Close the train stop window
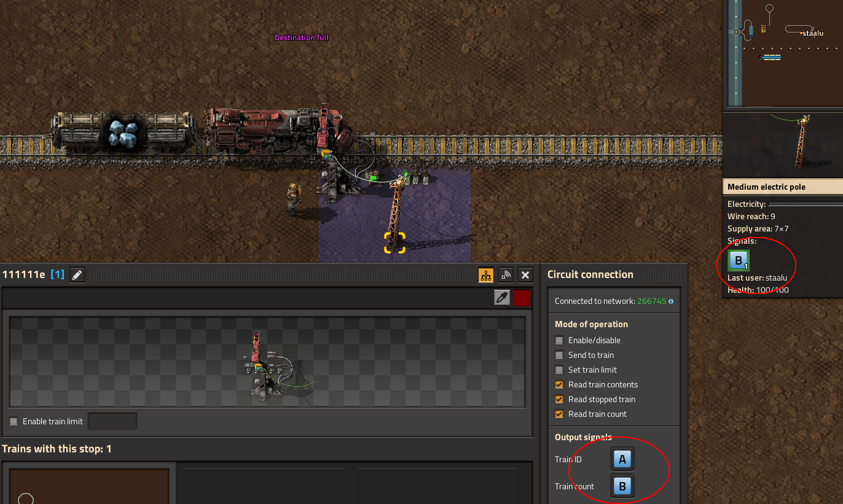Image resolution: width=843 pixels, height=504 pixels. (x=525, y=275)
